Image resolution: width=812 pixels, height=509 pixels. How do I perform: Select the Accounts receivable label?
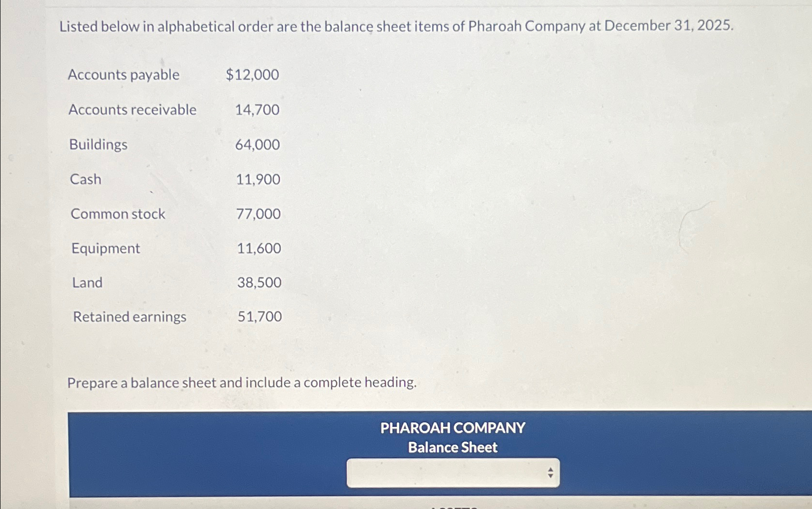(x=132, y=109)
